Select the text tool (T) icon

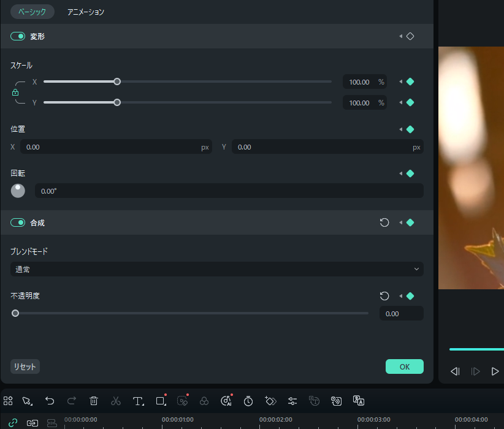[x=138, y=401]
